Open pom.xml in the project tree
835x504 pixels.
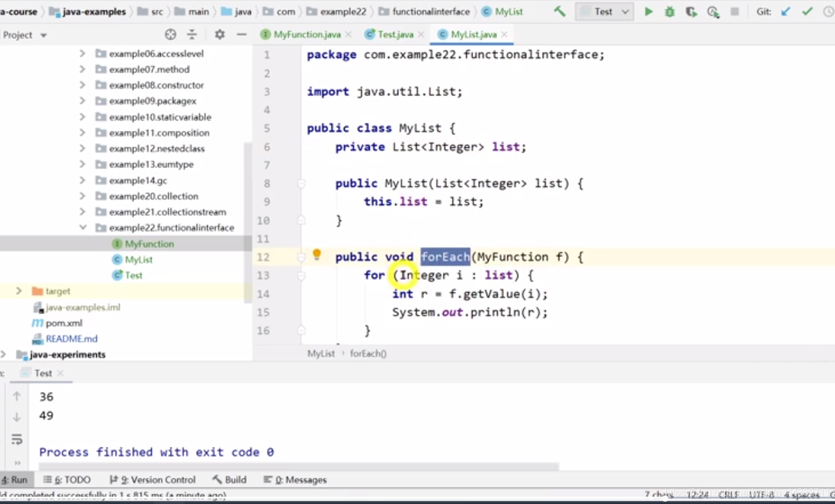tap(64, 323)
